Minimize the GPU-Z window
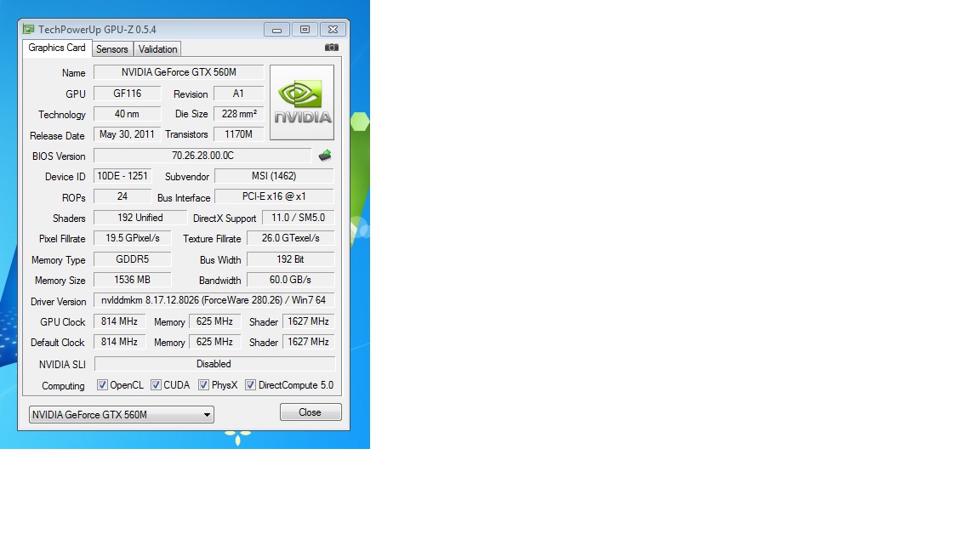Screen dimensions: 980x551 276,30
